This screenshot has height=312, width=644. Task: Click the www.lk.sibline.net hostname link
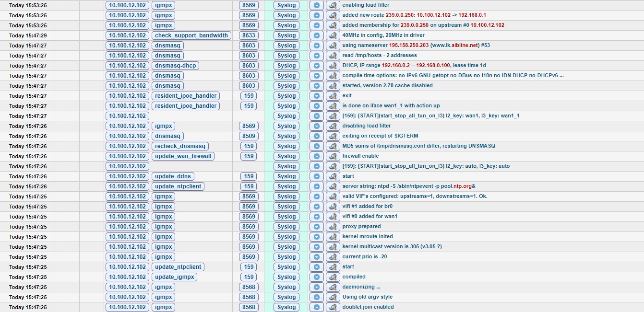tap(455, 46)
